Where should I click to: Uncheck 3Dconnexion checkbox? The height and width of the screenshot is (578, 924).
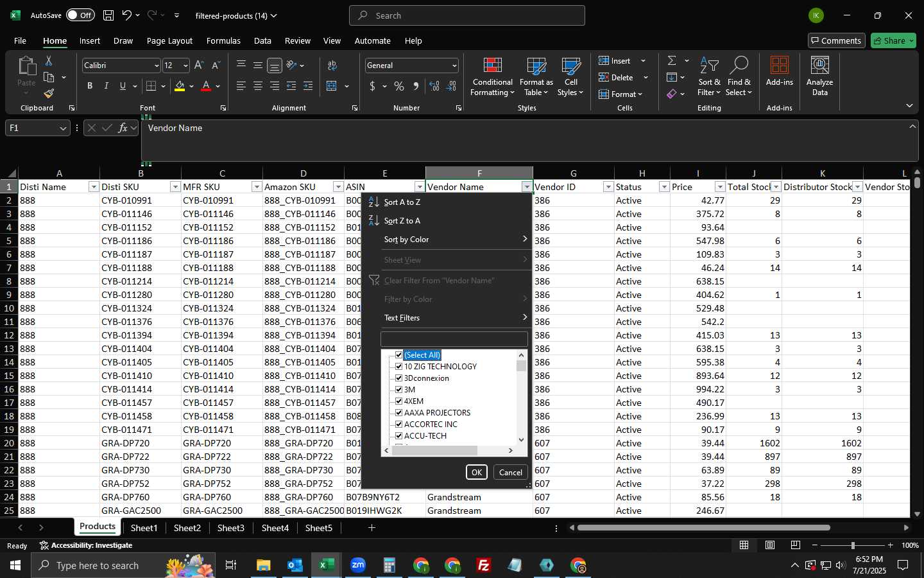tap(398, 378)
